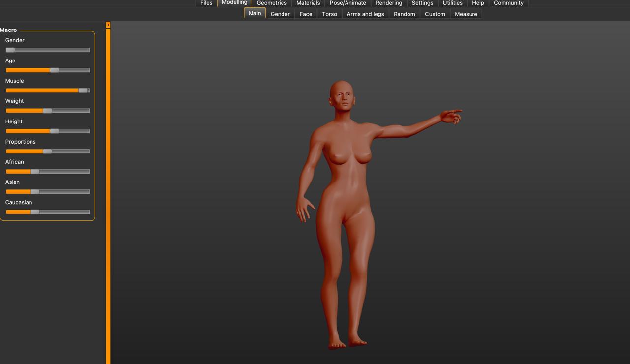Click the Muscle slider handle
The image size is (630, 364).
pyautogui.click(x=83, y=91)
